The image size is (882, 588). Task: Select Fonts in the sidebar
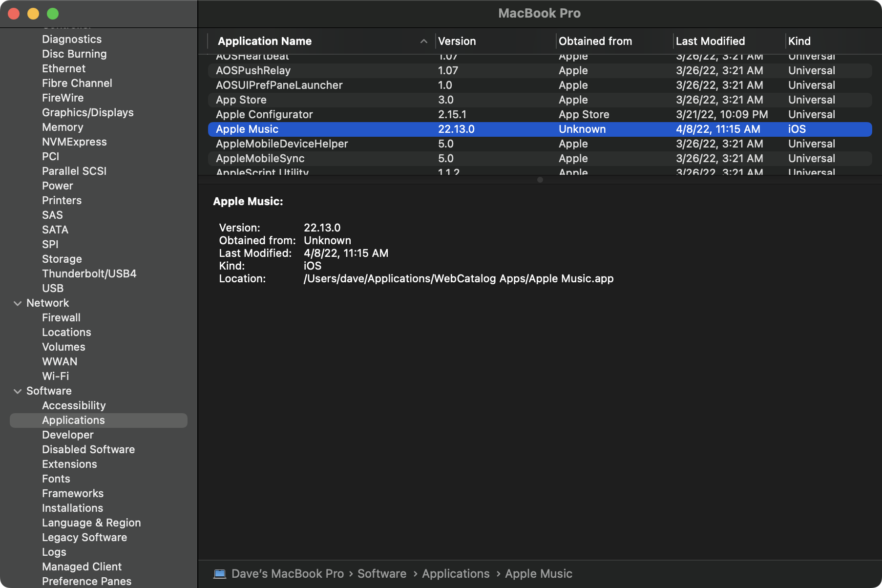click(56, 479)
